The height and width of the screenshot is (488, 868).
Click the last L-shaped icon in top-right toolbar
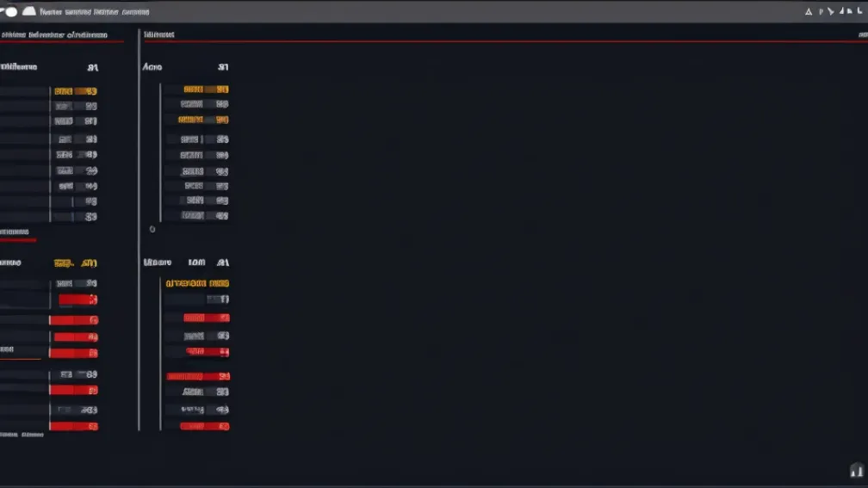point(859,10)
